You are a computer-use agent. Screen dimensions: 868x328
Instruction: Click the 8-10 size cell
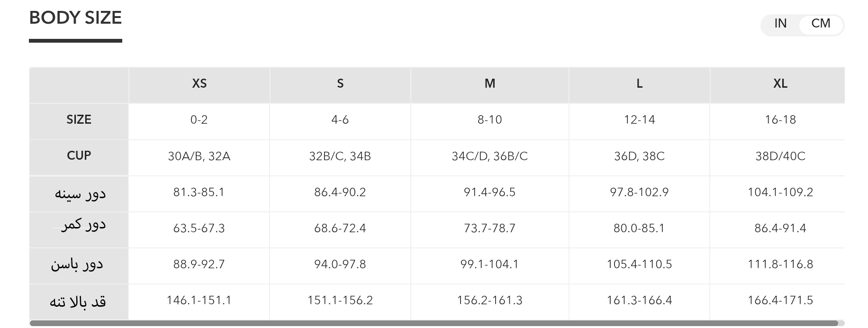(489, 120)
